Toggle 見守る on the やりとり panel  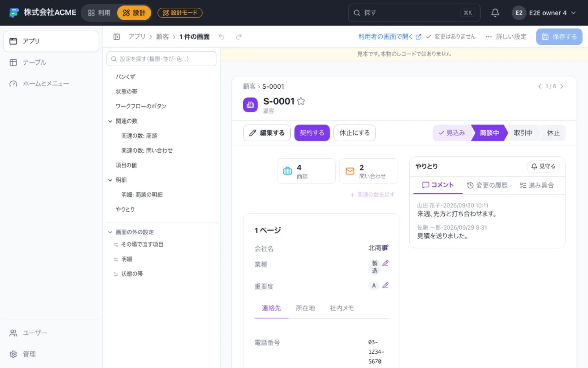coord(543,166)
